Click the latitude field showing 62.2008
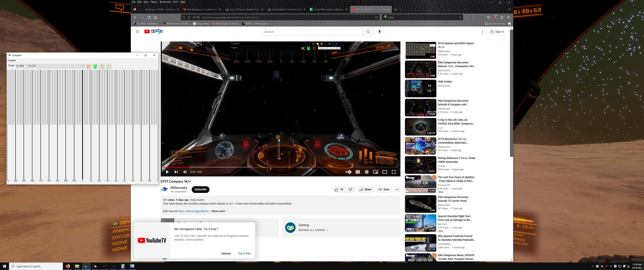The height and width of the screenshot is (270, 644). (x=21, y=66)
